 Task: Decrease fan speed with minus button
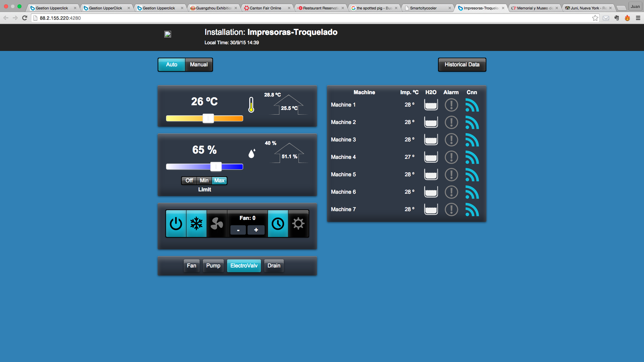click(x=238, y=230)
